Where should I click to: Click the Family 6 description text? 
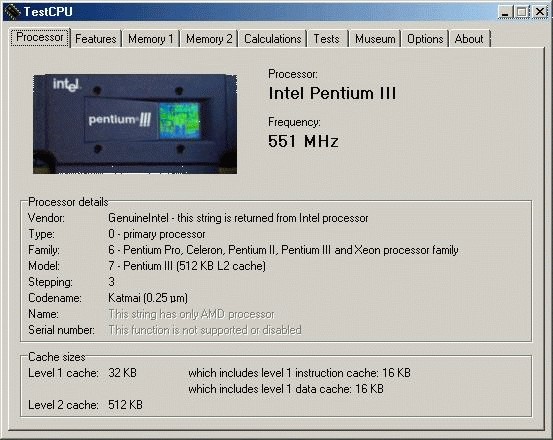(283, 250)
